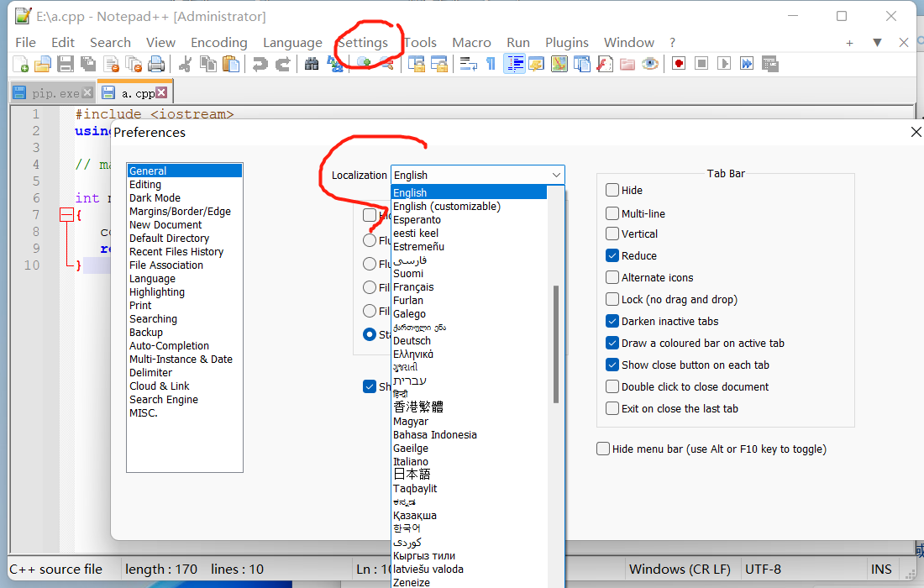Start macro recording with the red dot icon
The height and width of the screenshot is (588, 924).
(x=678, y=63)
